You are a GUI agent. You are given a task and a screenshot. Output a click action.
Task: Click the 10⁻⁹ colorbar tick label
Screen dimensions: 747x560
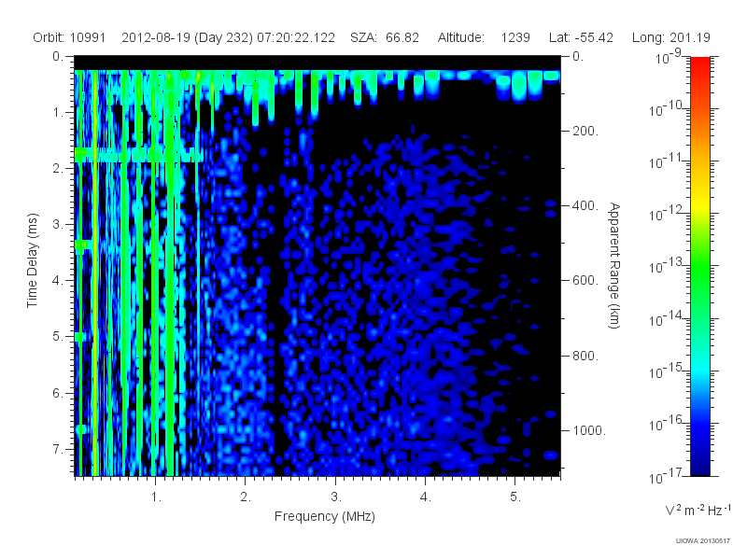click(669, 57)
